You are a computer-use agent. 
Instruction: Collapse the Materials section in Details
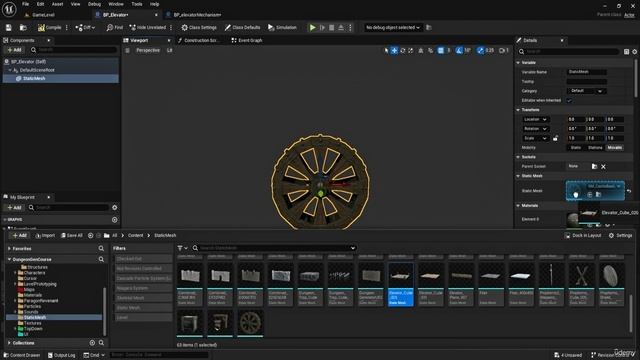[x=518, y=205]
